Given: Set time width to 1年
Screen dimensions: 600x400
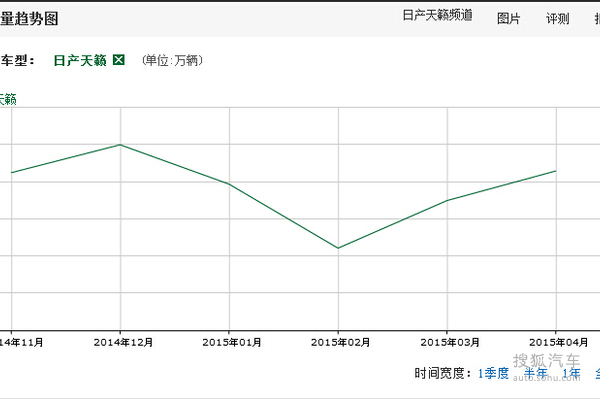Looking at the screenshot, I should (571, 373).
